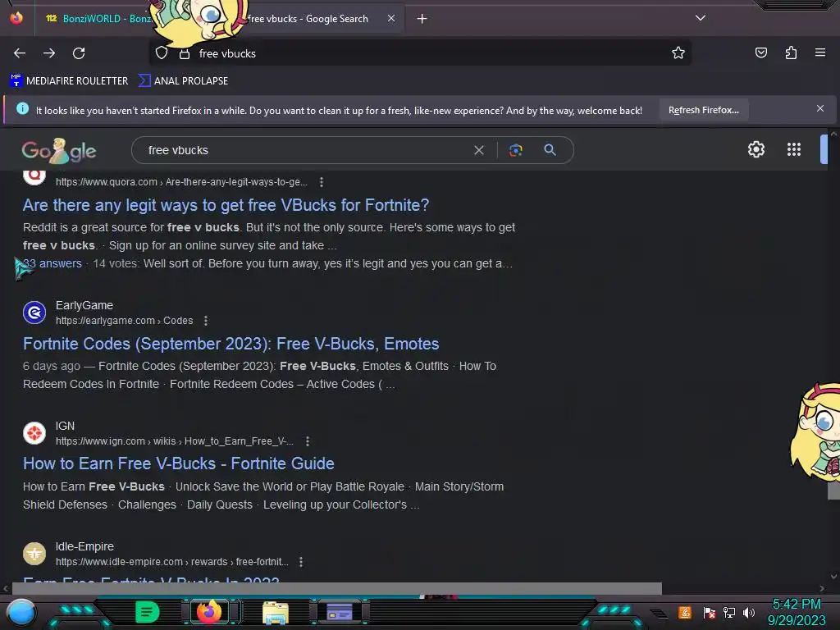840x630 pixels.
Task: Click the site lock icon in address bar
Action: click(185, 53)
